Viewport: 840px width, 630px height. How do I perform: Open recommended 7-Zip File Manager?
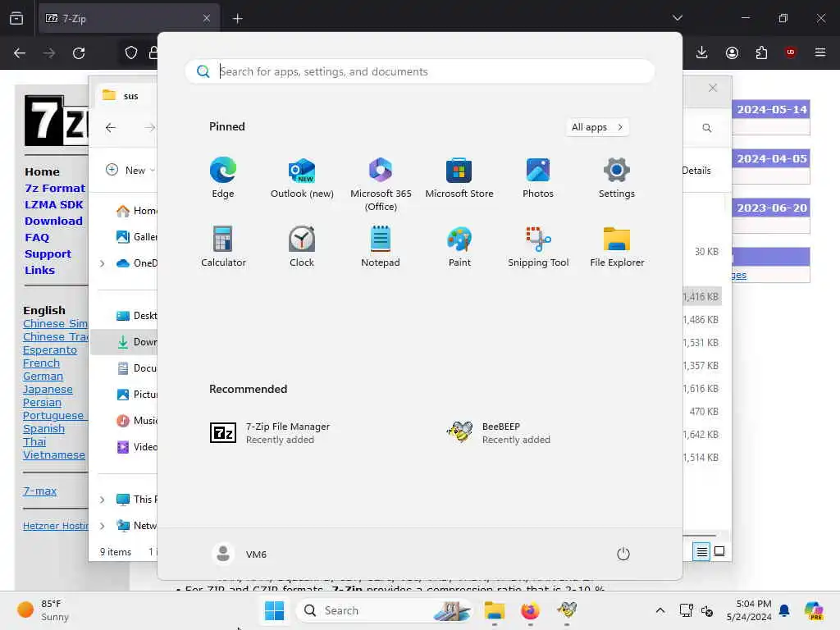point(270,433)
